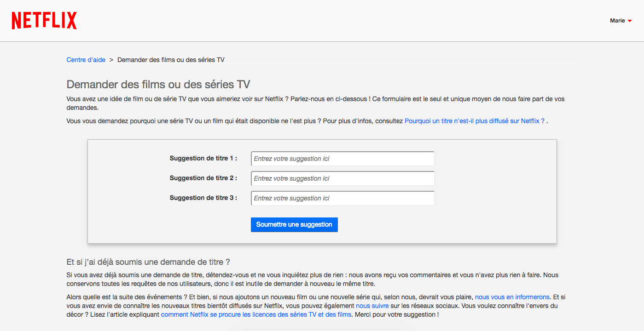This screenshot has height=331, width=644.
Task: Open 'Pourquoi un titre n'est-il plus diffusé sur Netflix ?'
Action: click(x=475, y=121)
